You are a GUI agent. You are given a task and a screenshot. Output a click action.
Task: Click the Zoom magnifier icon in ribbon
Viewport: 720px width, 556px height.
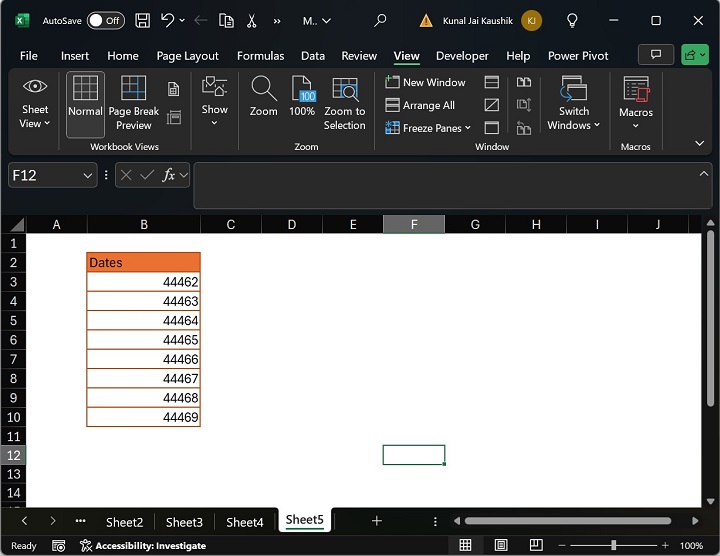tap(264, 89)
